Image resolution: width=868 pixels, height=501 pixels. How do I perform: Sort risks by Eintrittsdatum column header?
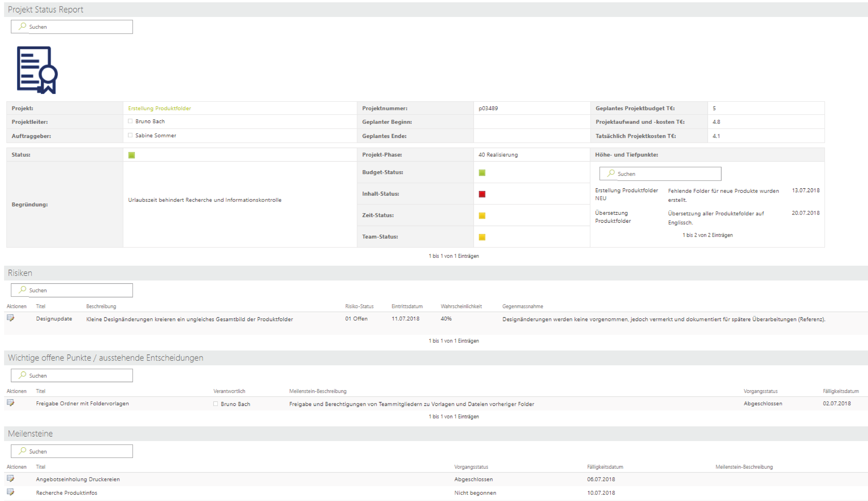(407, 306)
